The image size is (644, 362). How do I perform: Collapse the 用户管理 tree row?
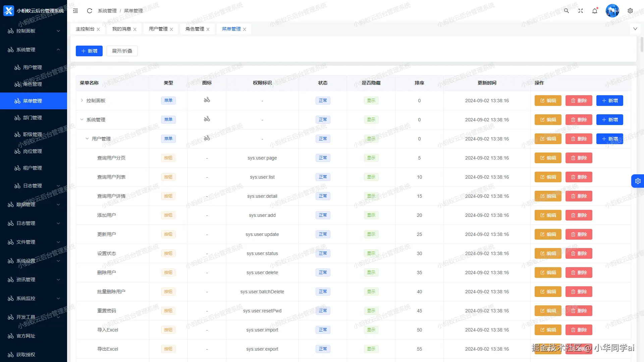87,138
